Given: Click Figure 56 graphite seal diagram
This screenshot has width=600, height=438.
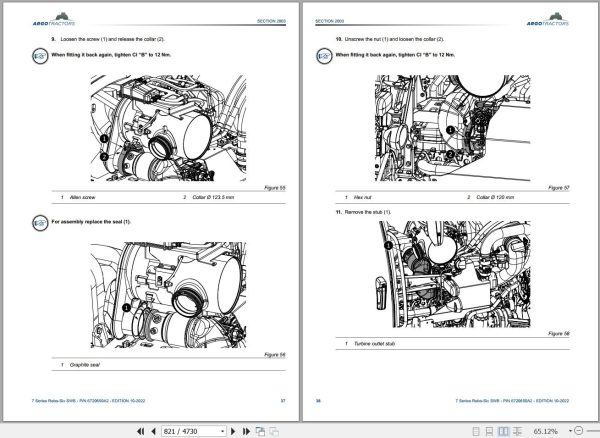Looking at the screenshot, I should click(x=168, y=295).
